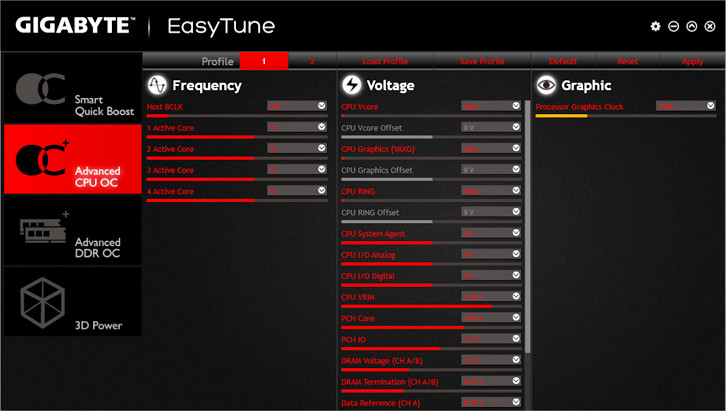Click the 4 Active Core label
Screen dimensions: 726x411
point(170,192)
